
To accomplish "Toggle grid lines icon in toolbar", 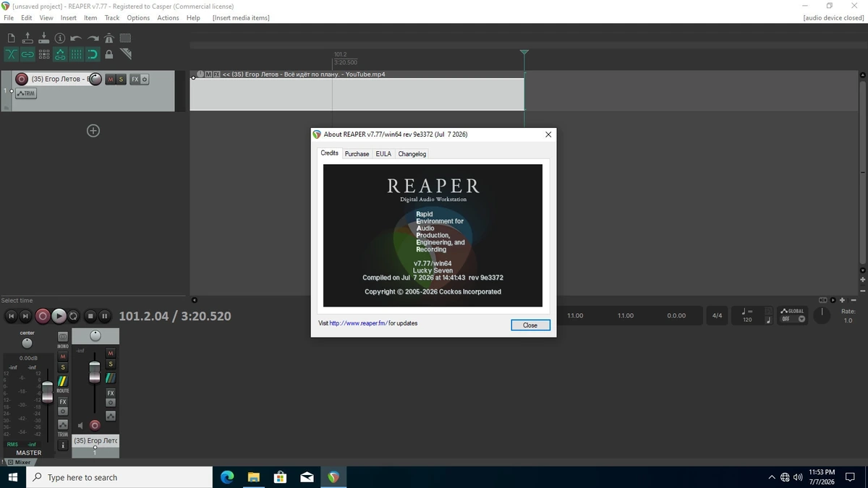I will (x=77, y=54).
